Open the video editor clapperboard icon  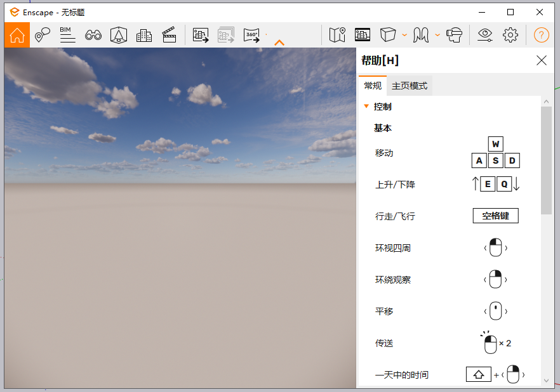[170, 35]
